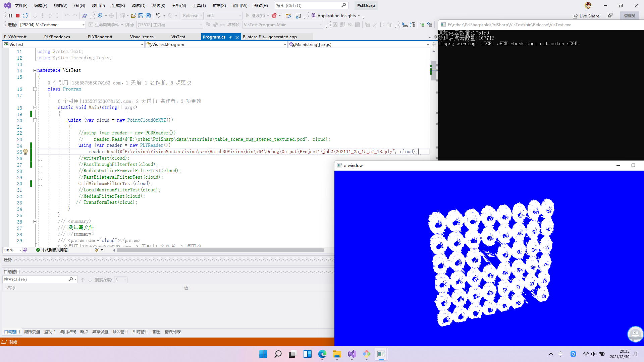Click the Comment Out selected lines icon
644x362 pixels.
point(422,24)
